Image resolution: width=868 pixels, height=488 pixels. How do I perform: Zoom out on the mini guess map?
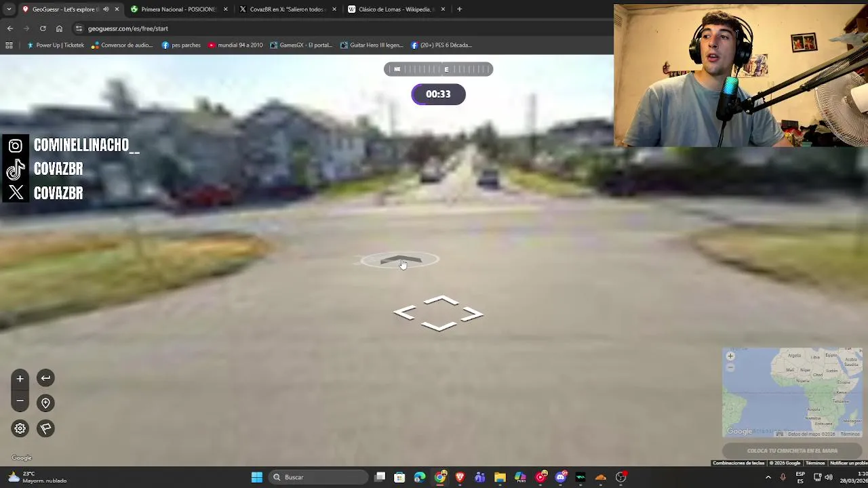[x=730, y=367]
